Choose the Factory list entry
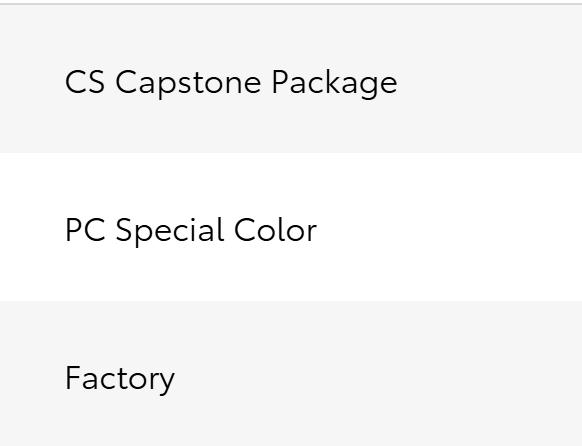Image resolution: width=582 pixels, height=446 pixels. 291,373
